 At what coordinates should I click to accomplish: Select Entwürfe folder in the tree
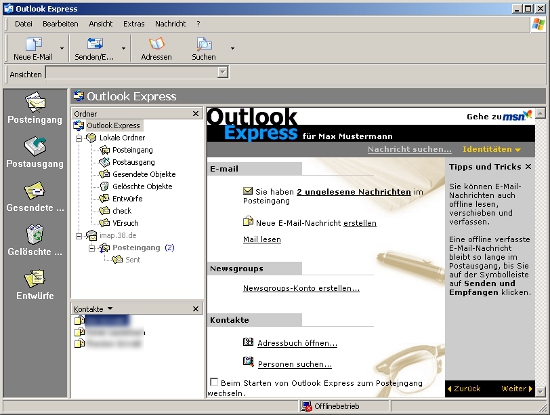pos(127,199)
